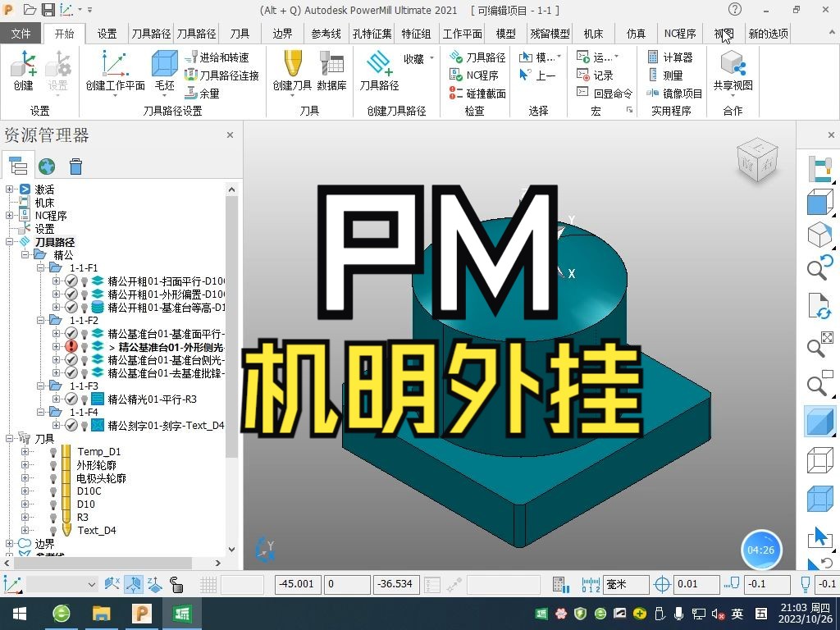Open Thickness (余量) settings
The image size is (840, 630).
click(x=203, y=94)
